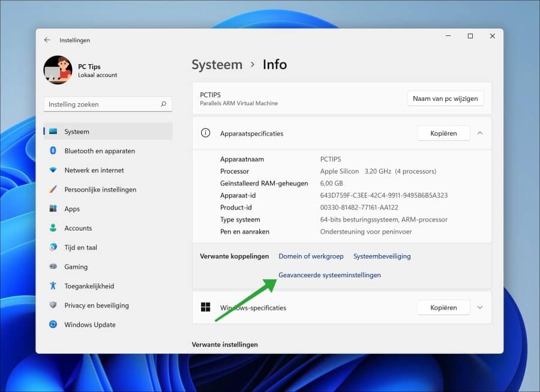Viewport: 540px width, 392px height.
Task: Minimize the Instellingen window
Action: click(448, 36)
